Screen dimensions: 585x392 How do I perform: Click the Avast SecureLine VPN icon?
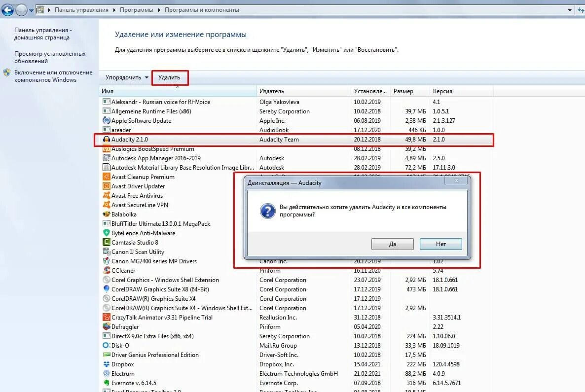[x=107, y=205]
